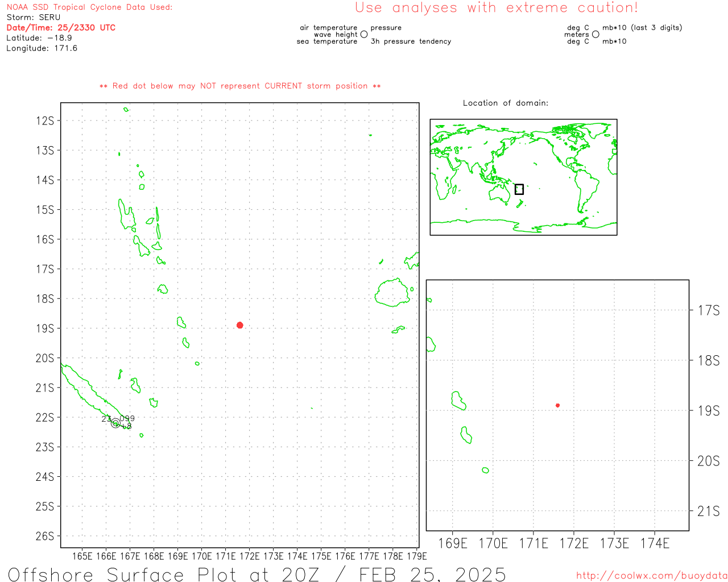Click the '19S' latitude label on main map

pyautogui.click(x=45, y=329)
